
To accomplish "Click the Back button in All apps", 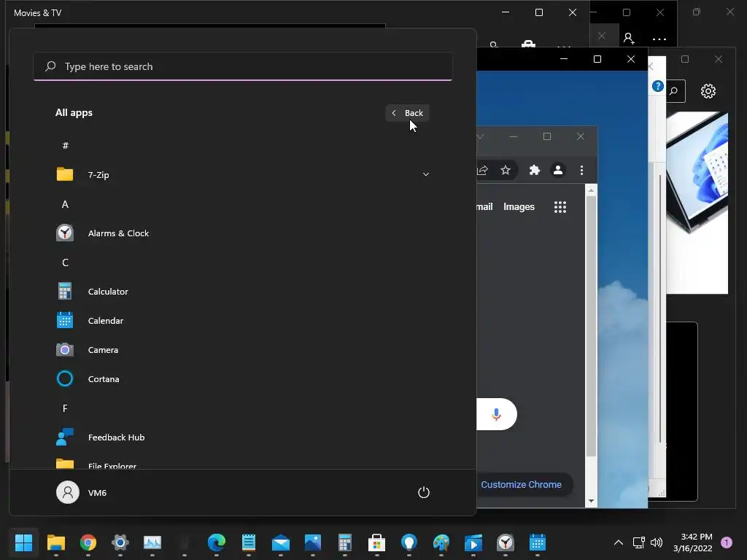I will [408, 113].
